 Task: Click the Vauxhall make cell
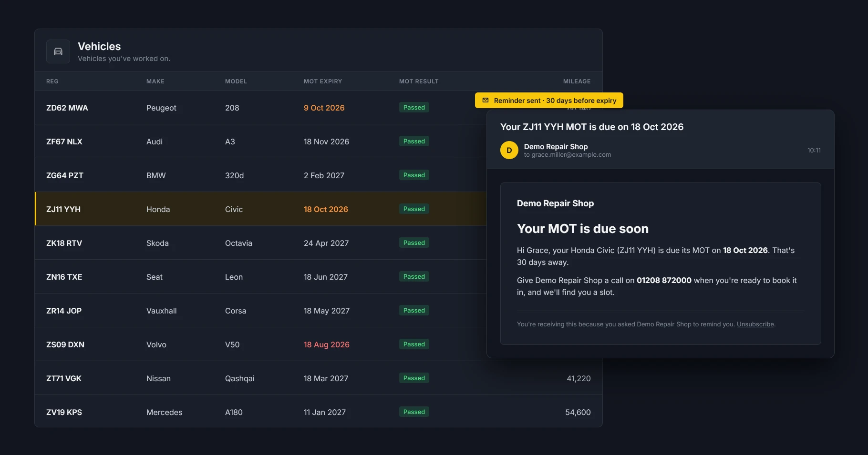tap(162, 311)
